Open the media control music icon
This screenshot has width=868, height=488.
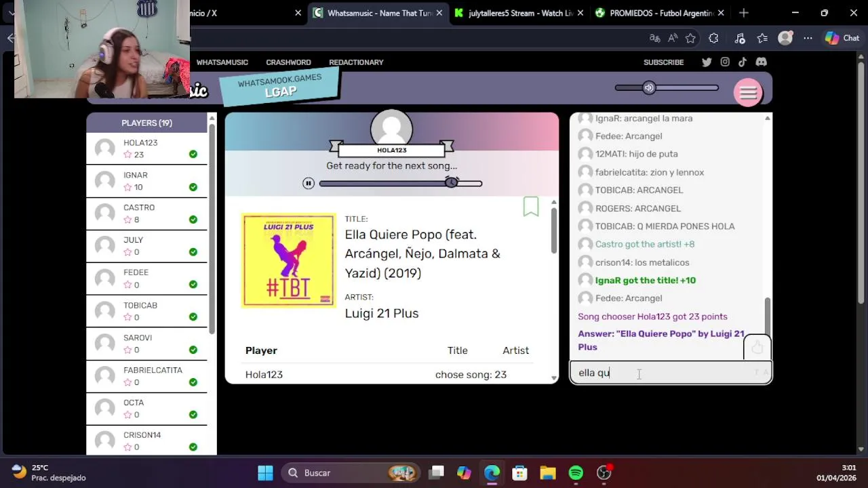pyautogui.click(x=740, y=39)
